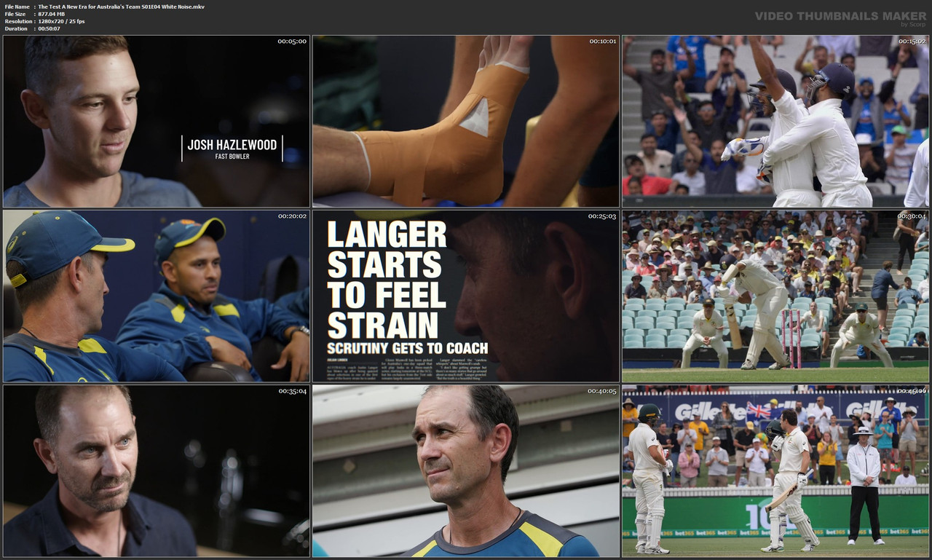The height and width of the screenshot is (560, 932).
Task: Click the 00:20:02 timestamp label
Action: (292, 216)
